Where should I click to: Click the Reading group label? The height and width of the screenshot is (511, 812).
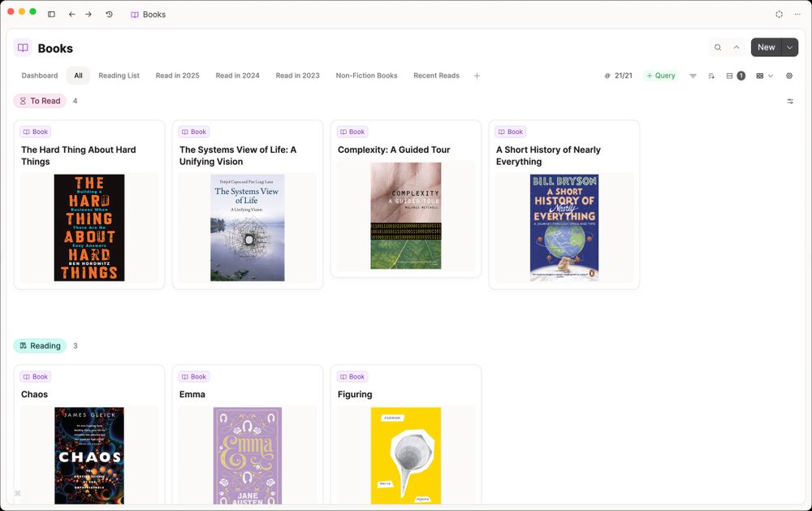[40, 346]
